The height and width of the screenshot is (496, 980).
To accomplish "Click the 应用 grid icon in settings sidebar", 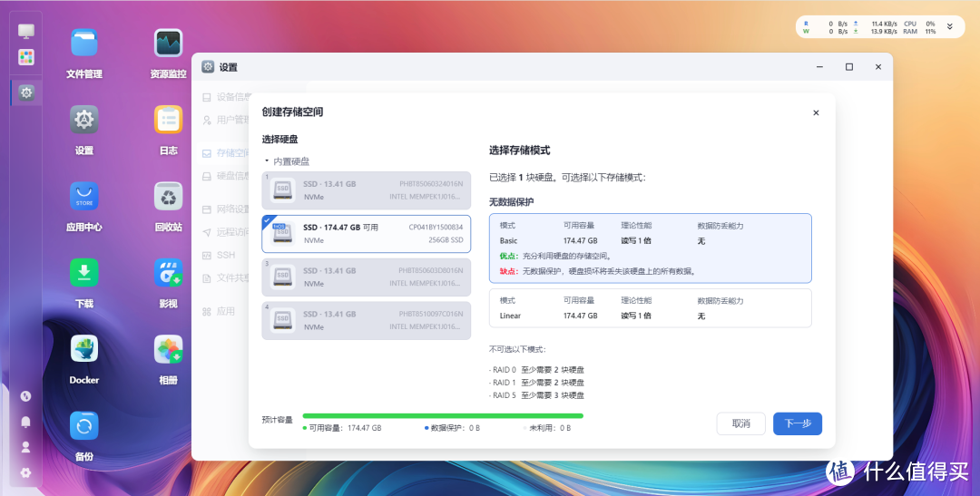I will click(x=206, y=311).
